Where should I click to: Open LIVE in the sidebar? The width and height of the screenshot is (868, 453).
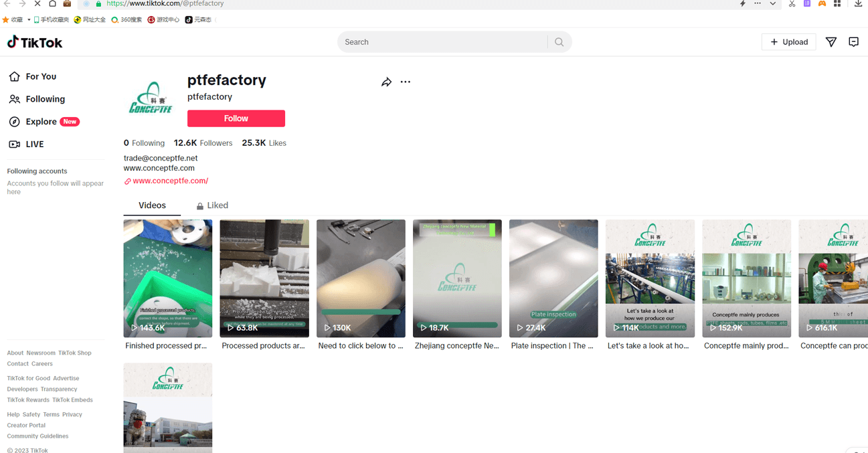(26, 144)
